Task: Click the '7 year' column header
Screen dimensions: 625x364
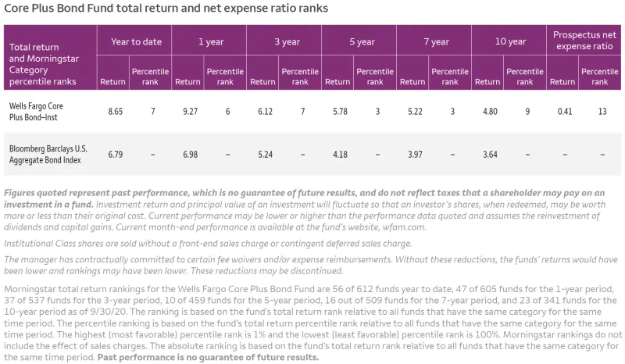Action: (x=434, y=41)
